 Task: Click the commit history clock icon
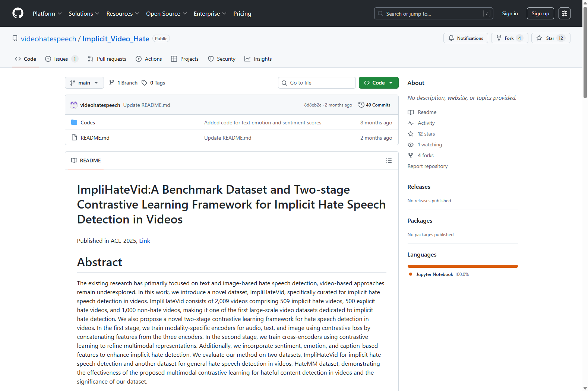pyautogui.click(x=361, y=105)
